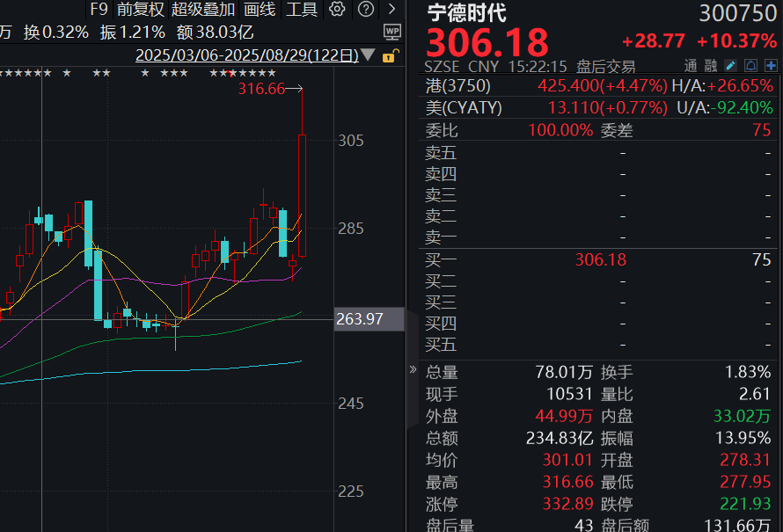Toggle the orange unlock padlock icon
Viewport: 783px width, 532px height.
[391, 56]
